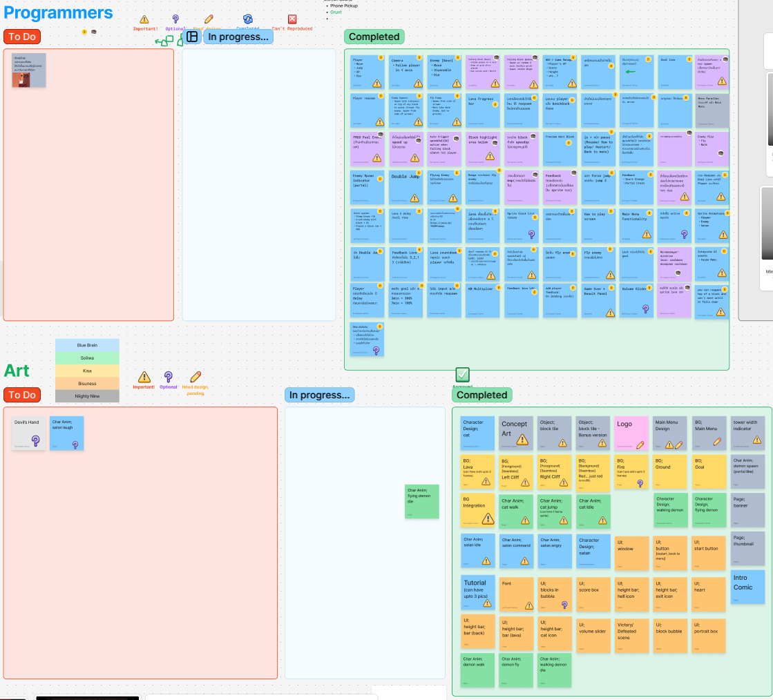Click the Need design pencil stamp in Programmers legend
This screenshot has width=773, height=700.
pyautogui.click(x=209, y=19)
